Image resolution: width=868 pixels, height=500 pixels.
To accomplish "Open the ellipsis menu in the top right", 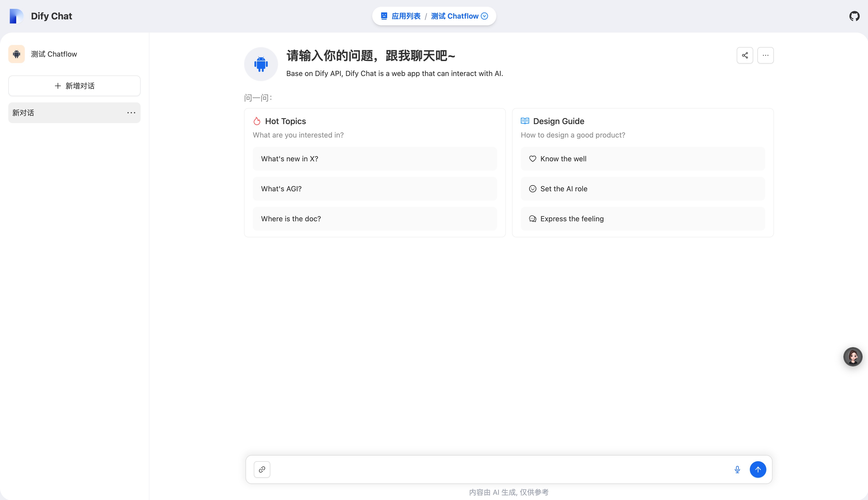I will [765, 55].
